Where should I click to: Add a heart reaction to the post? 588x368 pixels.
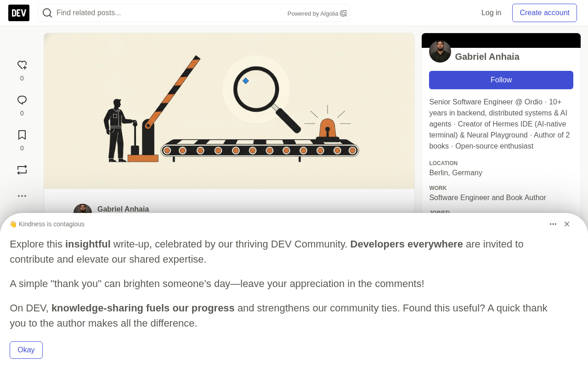pyautogui.click(x=22, y=65)
